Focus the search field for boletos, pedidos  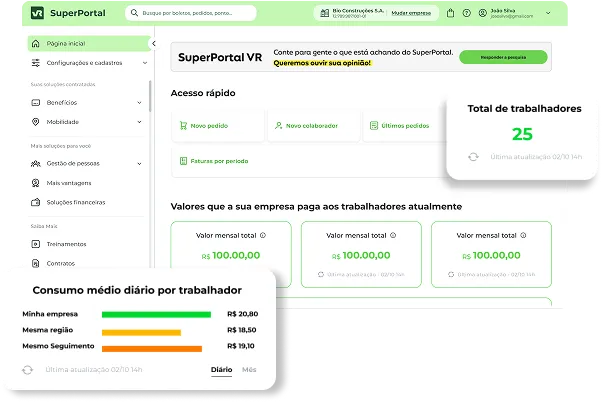point(191,13)
